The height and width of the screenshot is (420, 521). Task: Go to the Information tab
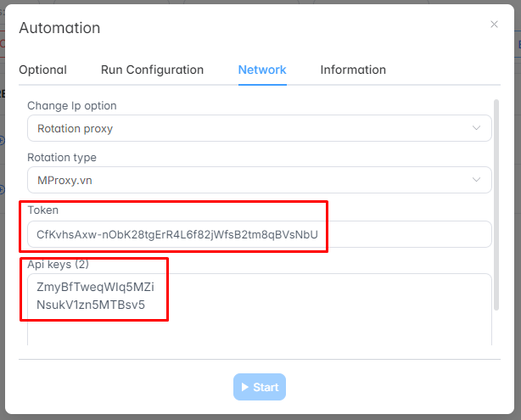pyautogui.click(x=353, y=70)
